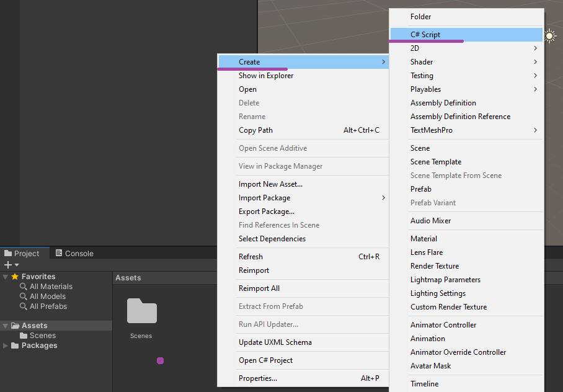Select the Assets open-folder icon in tree
This screenshot has width=563, height=392.
15,326
